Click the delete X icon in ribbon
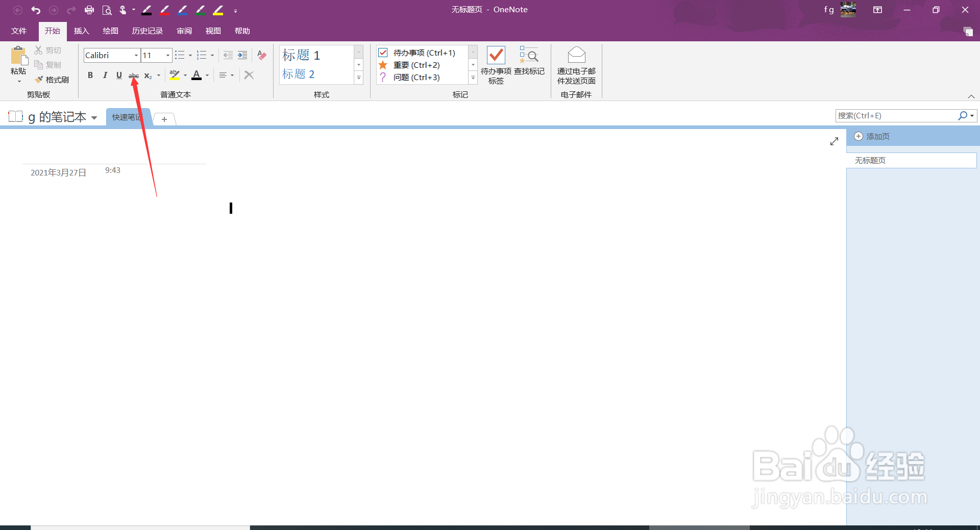 (x=249, y=75)
